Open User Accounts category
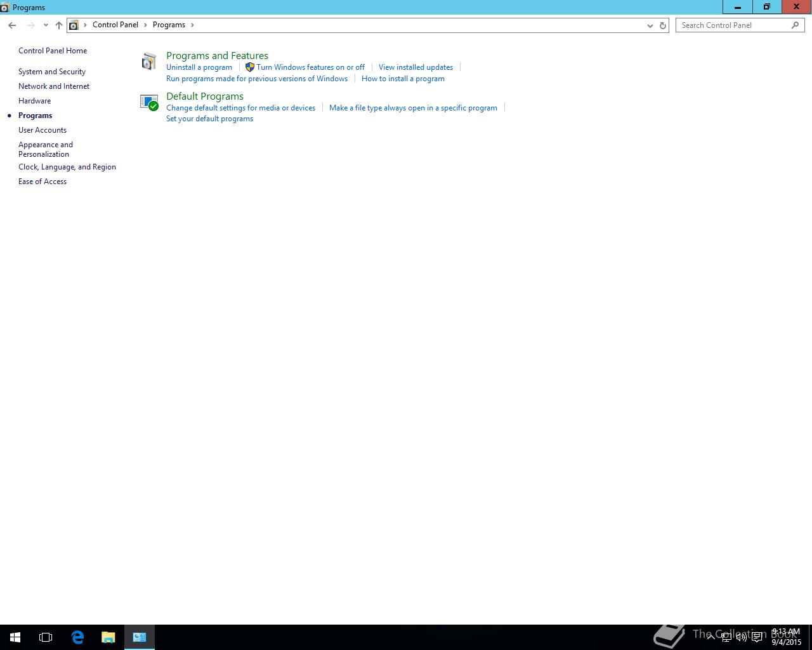Viewport: 812px width, 650px height. (43, 130)
